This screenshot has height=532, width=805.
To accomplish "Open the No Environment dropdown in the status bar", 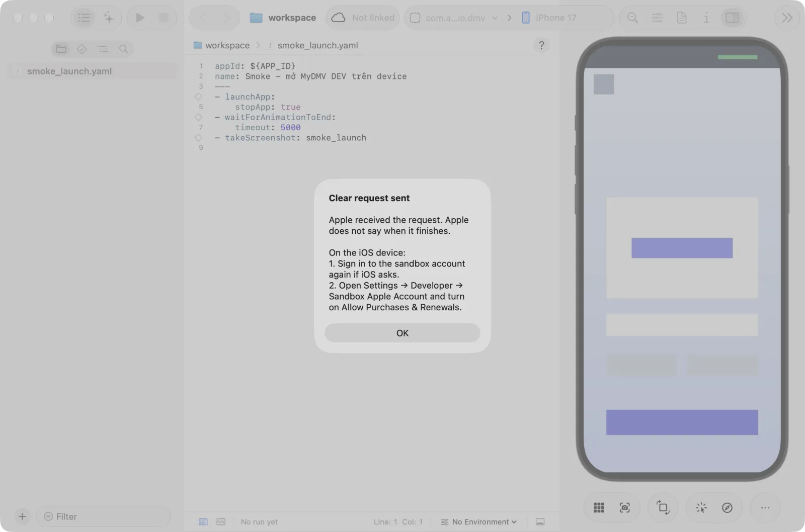I will (479, 522).
